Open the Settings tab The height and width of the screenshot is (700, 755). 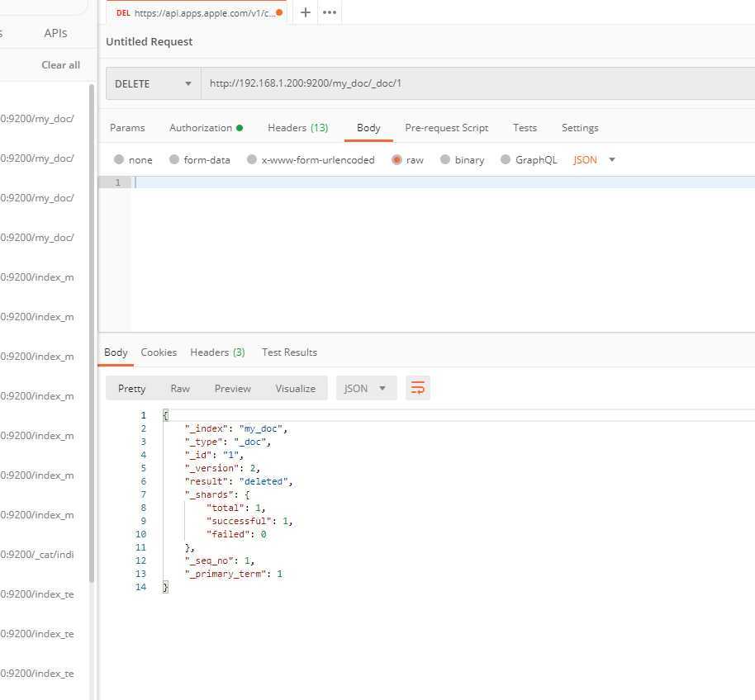580,128
